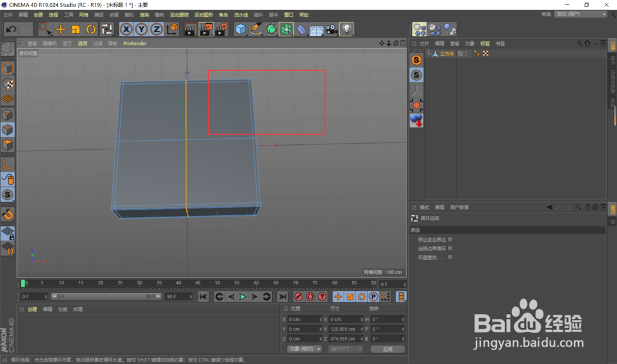Screen dimensions: 617x364
Task: Activate the Rotate tool in top toolbar
Action: coord(91,29)
